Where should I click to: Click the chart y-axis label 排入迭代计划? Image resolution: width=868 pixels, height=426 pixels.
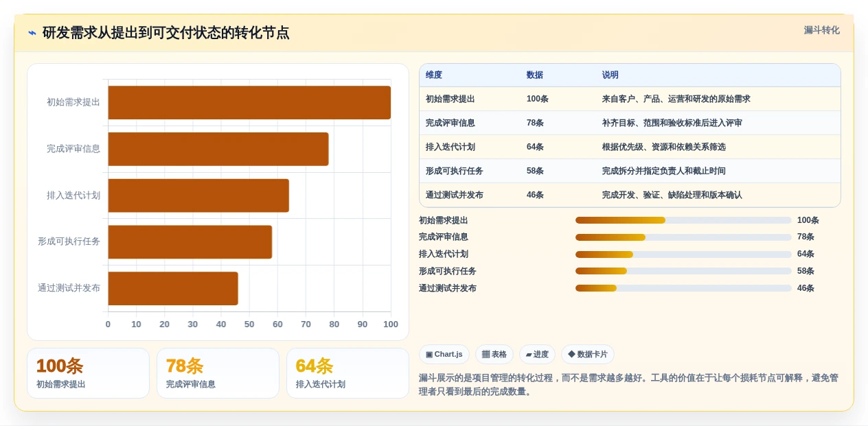coord(73,196)
